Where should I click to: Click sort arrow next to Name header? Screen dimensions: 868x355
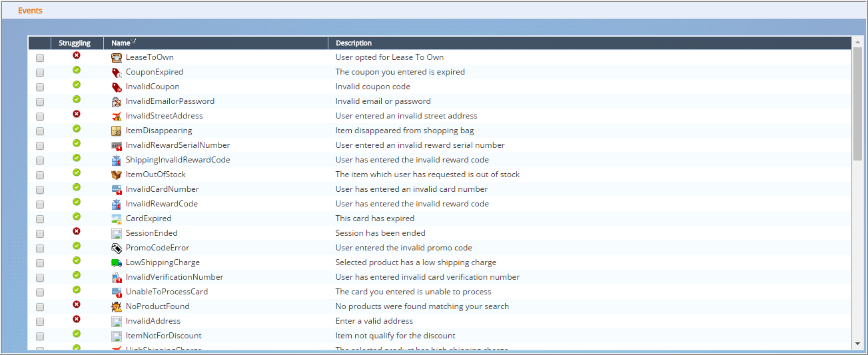point(134,42)
